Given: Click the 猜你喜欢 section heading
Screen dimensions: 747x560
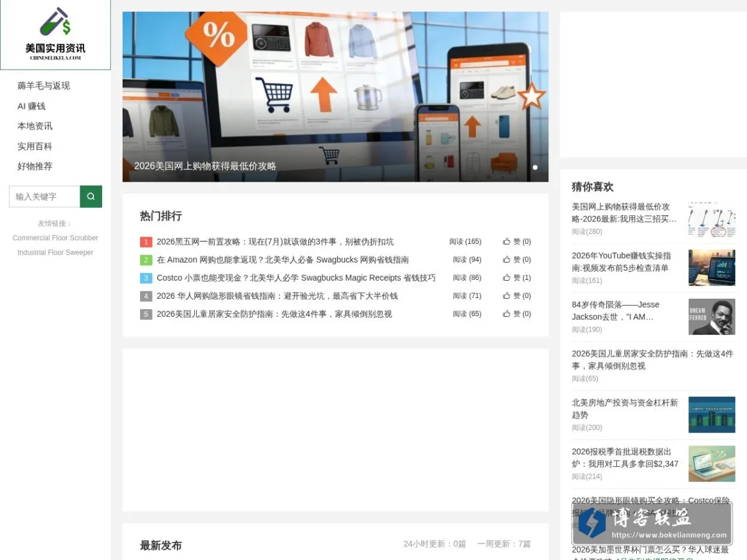Looking at the screenshot, I should pyautogui.click(x=593, y=187).
